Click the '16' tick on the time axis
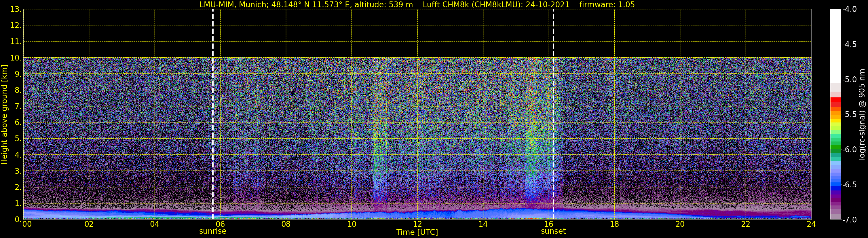868x238 pixels. click(548, 224)
